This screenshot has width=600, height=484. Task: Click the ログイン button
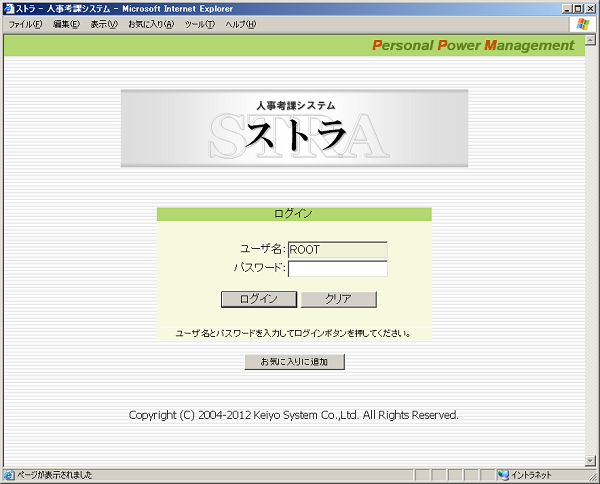259,299
